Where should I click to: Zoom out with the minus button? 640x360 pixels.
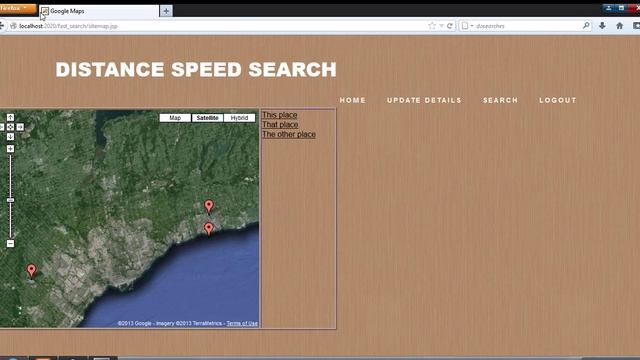pos(10,244)
